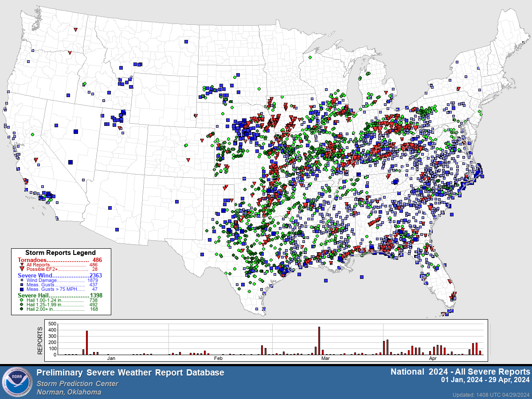532x399 pixels.
Task: Click the Hail 2.00+ in. legend circle
Action: [x=22, y=309]
